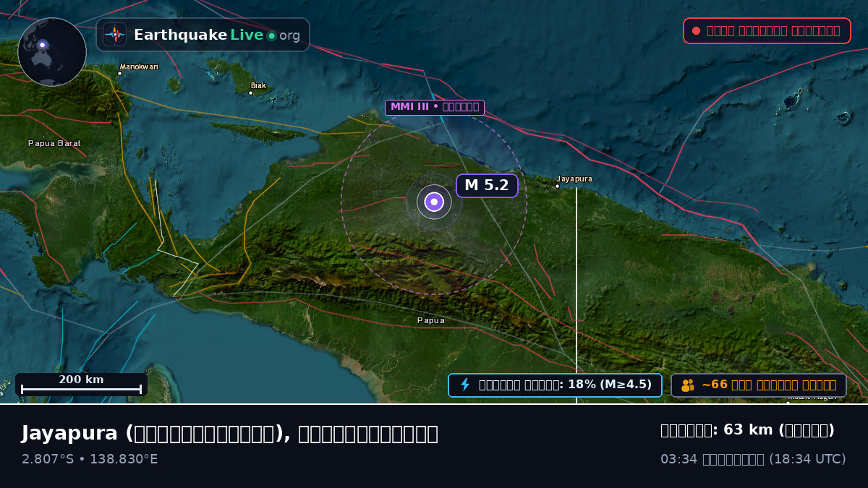
Task: Click the coordinates 2.807°S • 138.830°E
Action: tap(90, 459)
